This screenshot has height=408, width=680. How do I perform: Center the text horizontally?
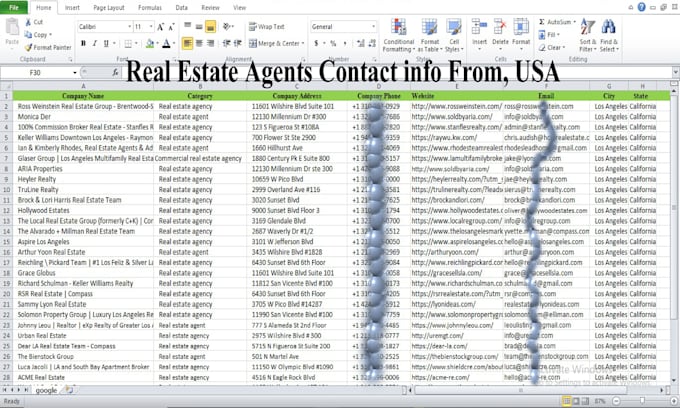(x=199, y=43)
